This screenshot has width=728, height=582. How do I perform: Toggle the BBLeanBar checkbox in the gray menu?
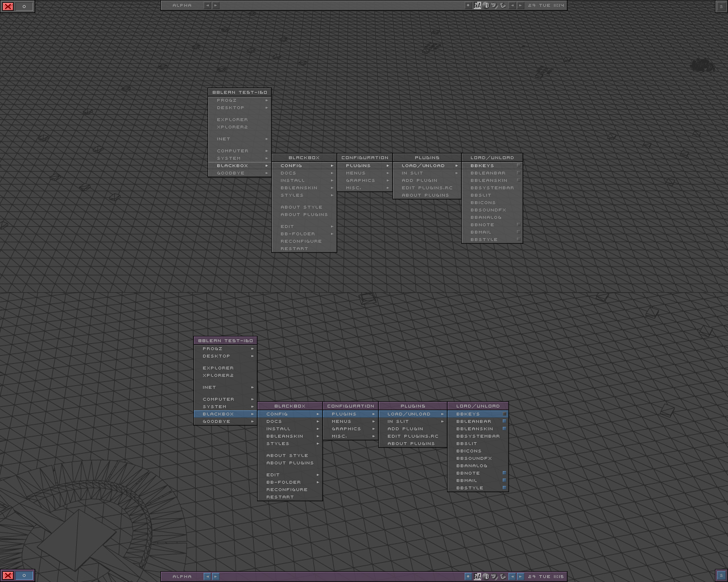click(x=518, y=173)
